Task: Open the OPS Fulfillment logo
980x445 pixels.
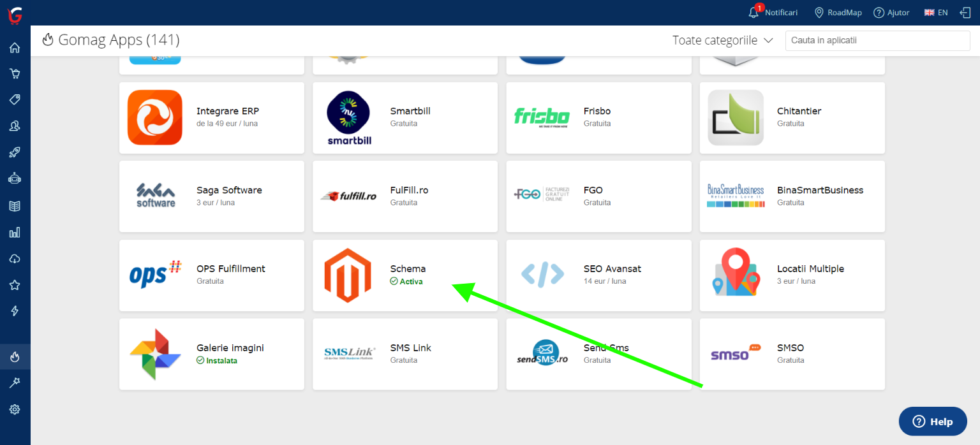Action: coord(155,274)
